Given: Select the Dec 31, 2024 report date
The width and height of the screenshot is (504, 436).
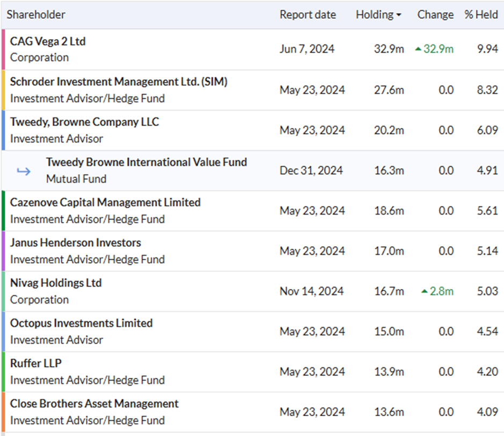Looking at the screenshot, I should click(311, 171).
